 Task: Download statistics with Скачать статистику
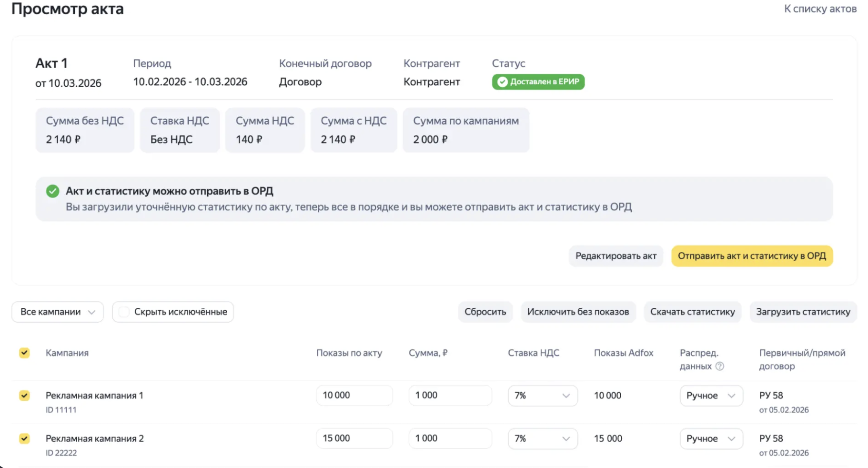click(x=692, y=312)
